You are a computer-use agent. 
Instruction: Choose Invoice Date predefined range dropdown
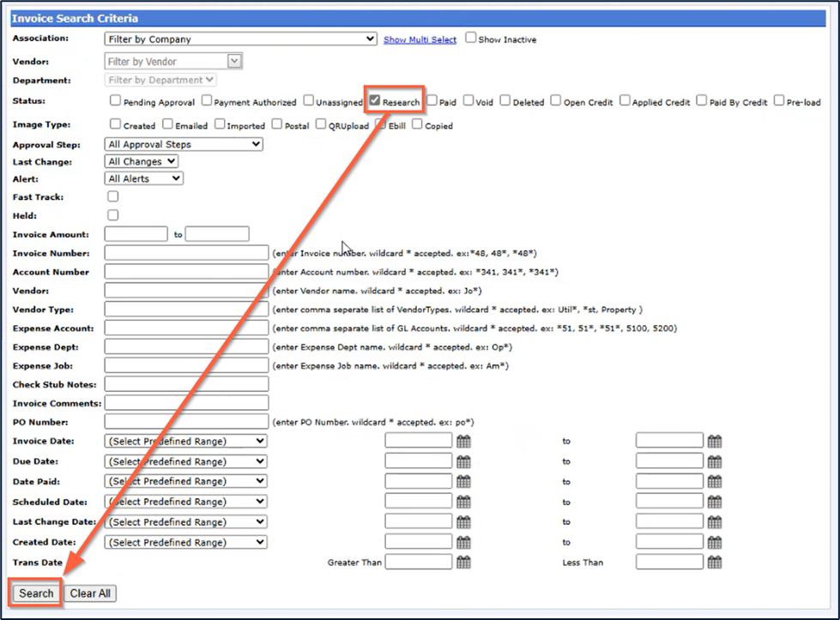tap(186, 441)
